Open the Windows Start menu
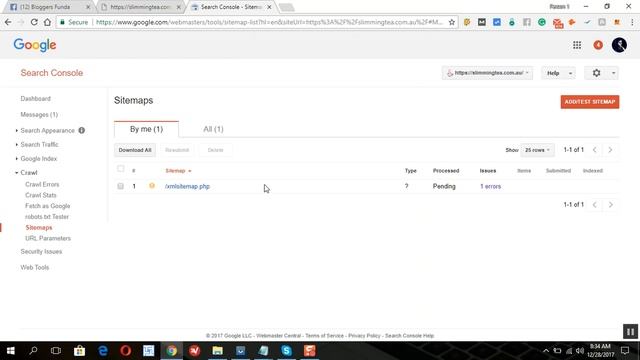 [11, 351]
